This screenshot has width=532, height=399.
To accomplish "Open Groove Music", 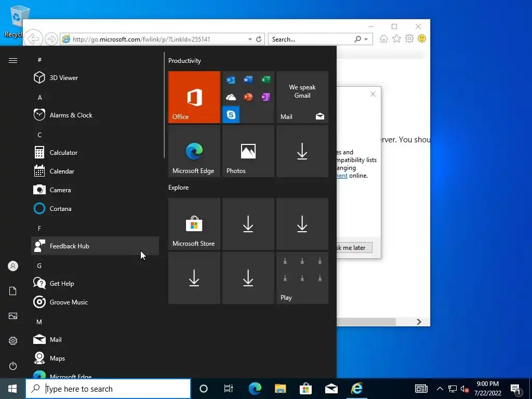I will pyautogui.click(x=95, y=302).
